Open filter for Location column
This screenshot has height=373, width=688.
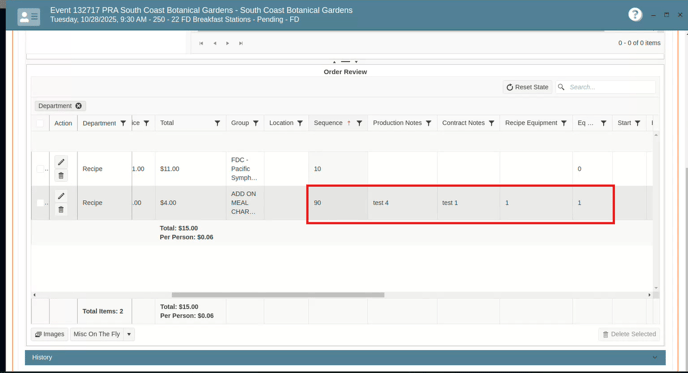[300, 123]
